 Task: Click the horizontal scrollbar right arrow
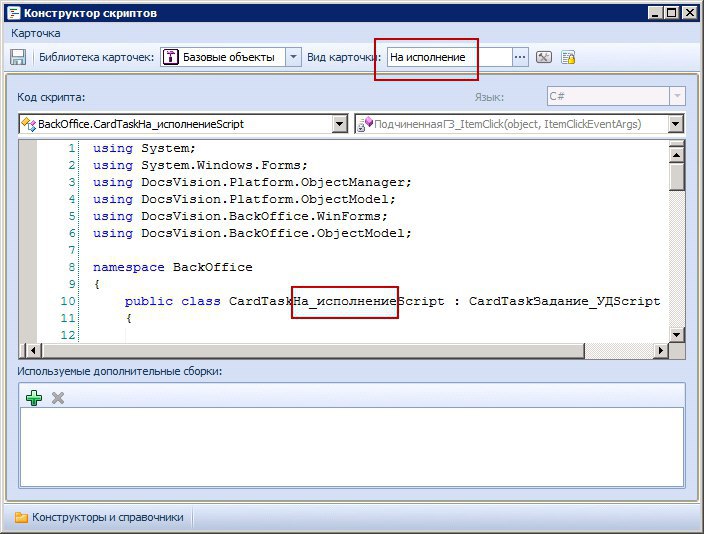coord(659,350)
